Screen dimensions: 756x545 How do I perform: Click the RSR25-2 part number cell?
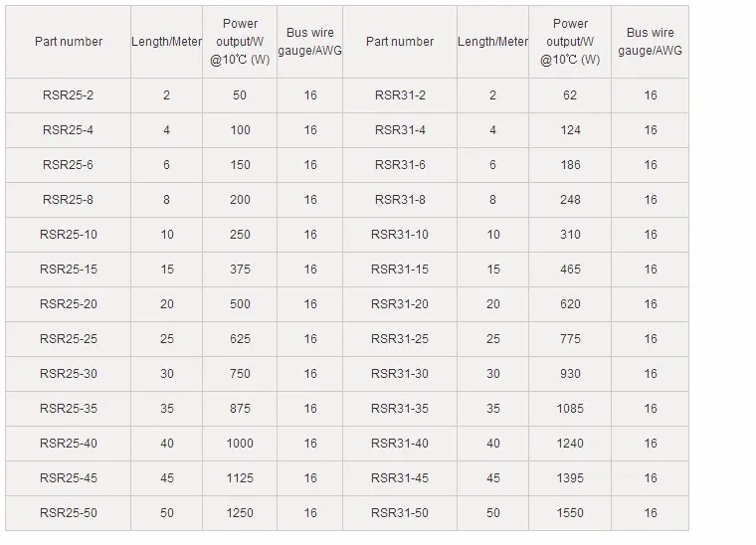[68, 95]
